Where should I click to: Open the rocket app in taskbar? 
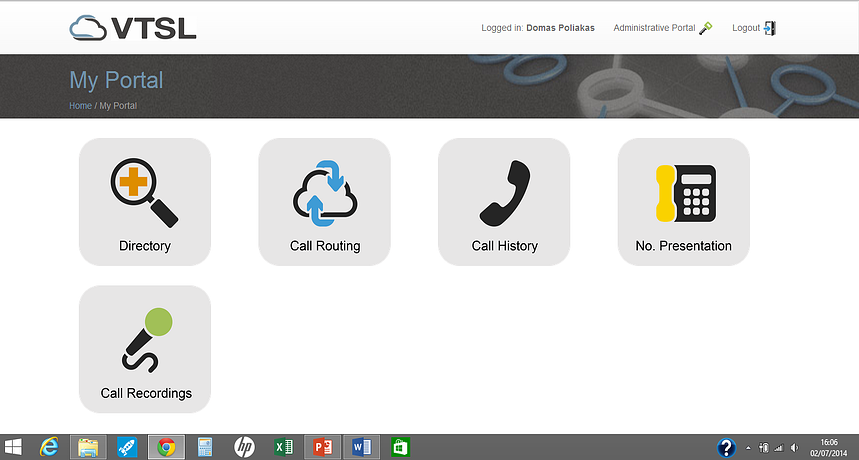point(127,447)
